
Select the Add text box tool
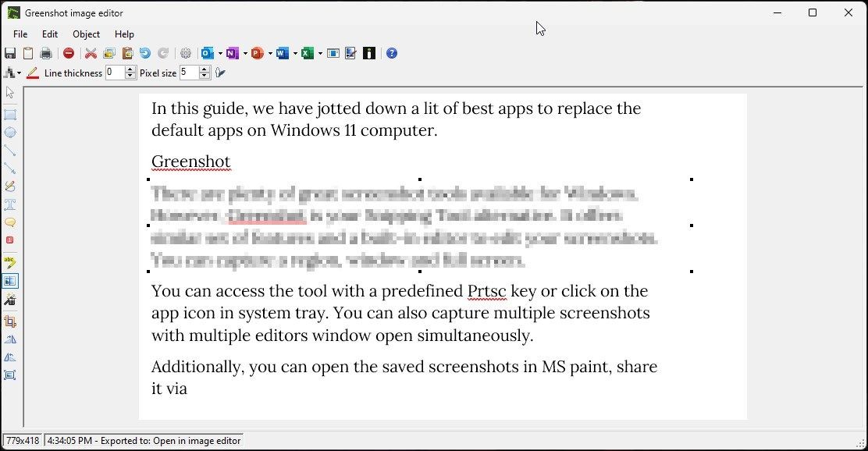(10, 204)
